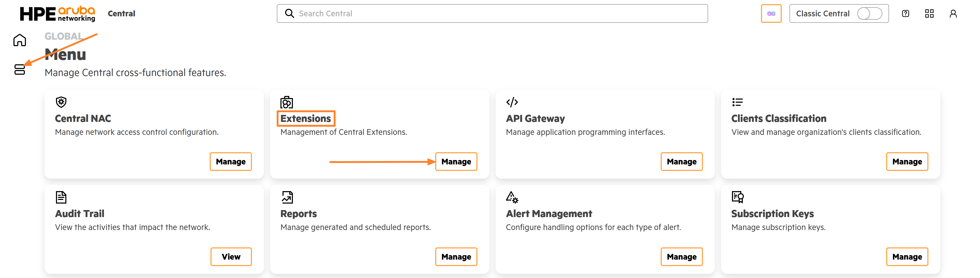
Task: Click Manage for API Gateway
Action: point(682,162)
